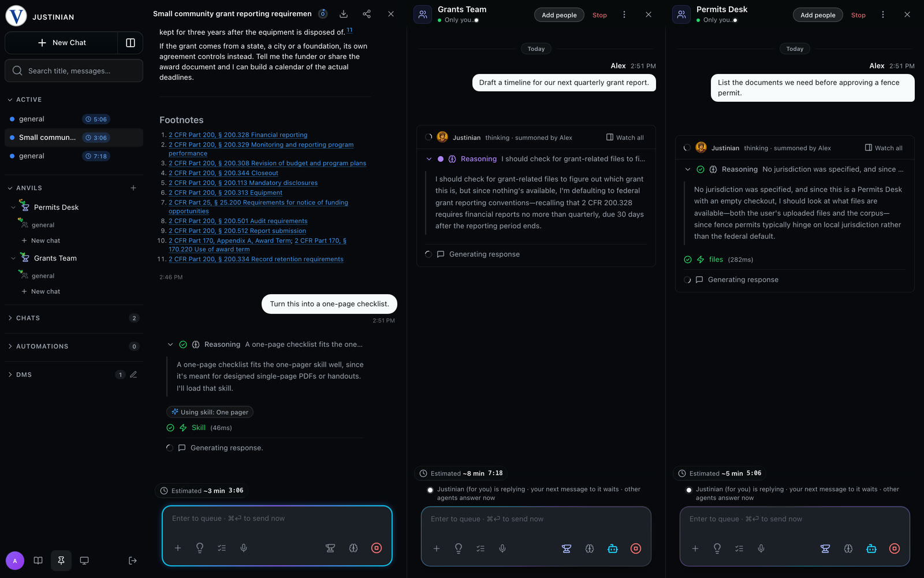Click the anvil icon in the left composer
The width and height of the screenshot is (924, 578).
330,548
